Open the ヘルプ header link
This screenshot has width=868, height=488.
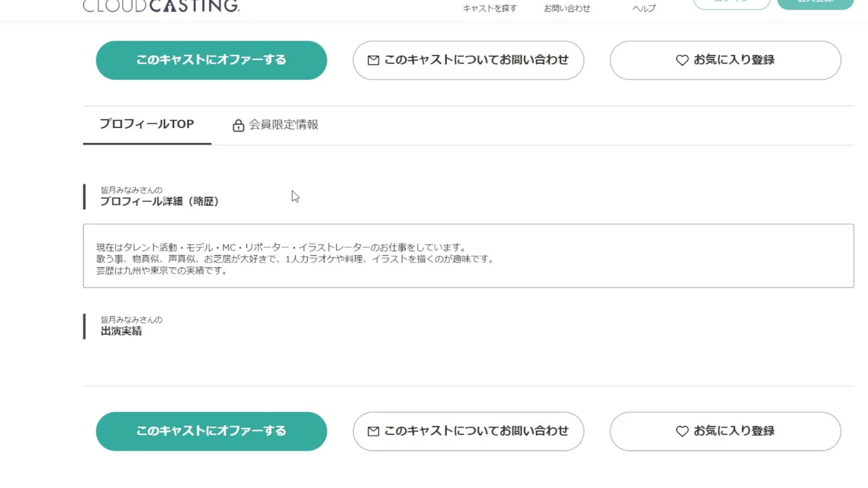coord(644,8)
